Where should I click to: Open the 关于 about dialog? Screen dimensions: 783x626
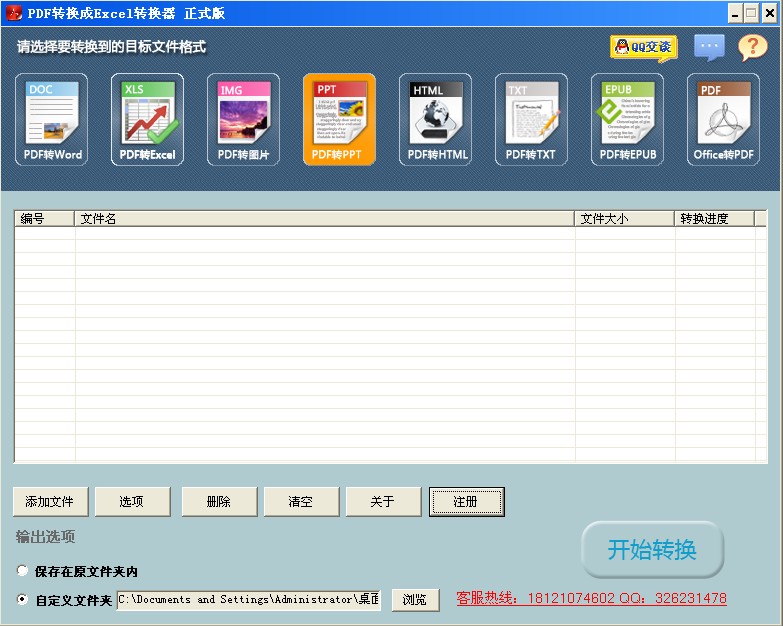pyautogui.click(x=384, y=501)
